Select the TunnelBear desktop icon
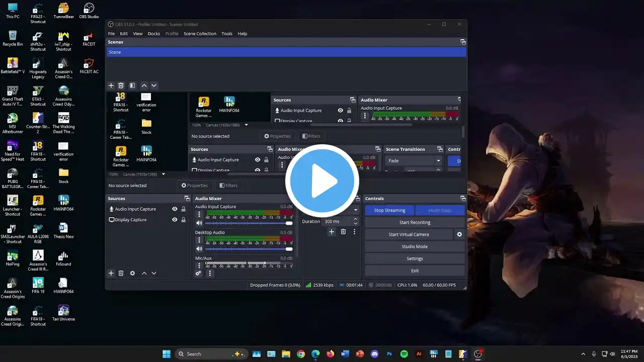This screenshot has width=644, height=362. click(63, 11)
